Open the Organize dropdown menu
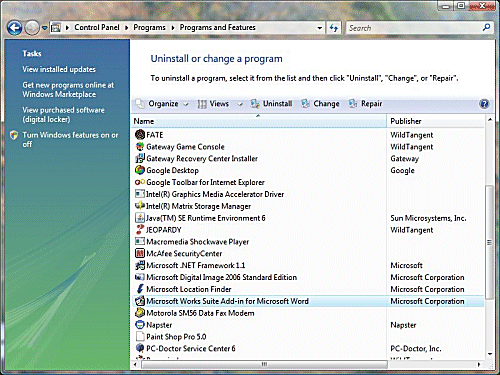This screenshot has width=500, height=375. [x=162, y=104]
